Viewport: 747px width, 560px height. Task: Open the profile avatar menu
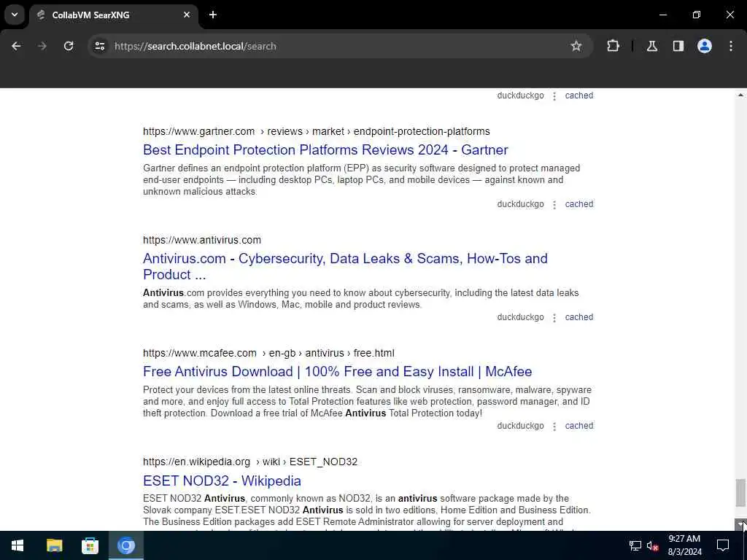[x=705, y=46]
